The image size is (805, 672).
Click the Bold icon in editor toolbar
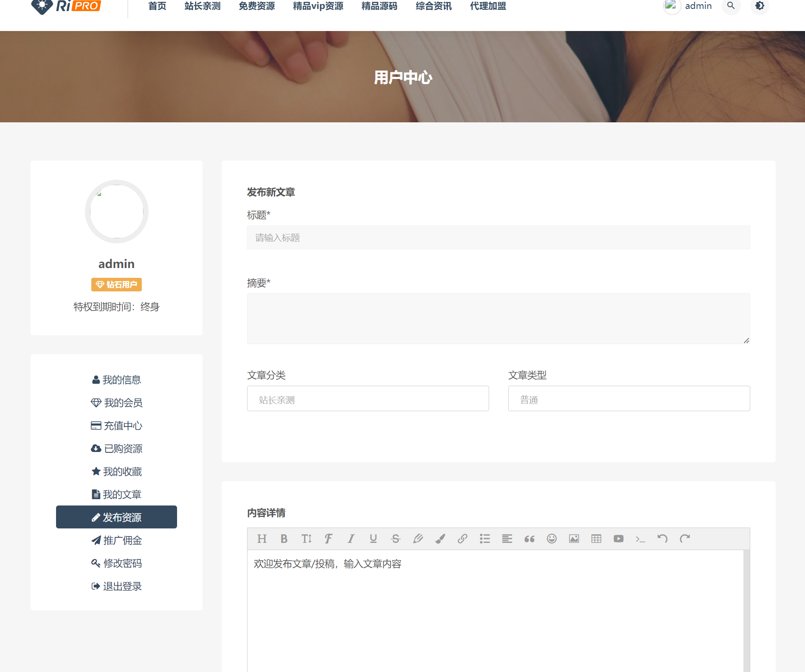pyautogui.click(x=284, y=539)
